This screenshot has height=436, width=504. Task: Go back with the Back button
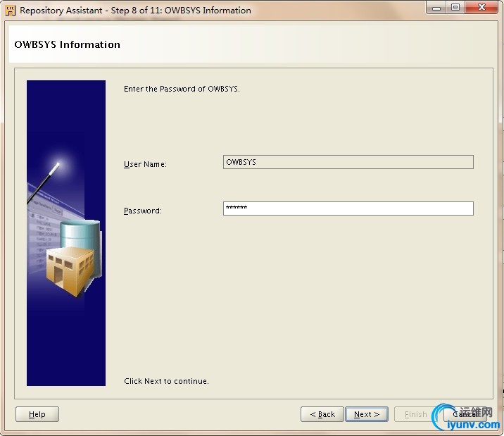pos(322,414)
